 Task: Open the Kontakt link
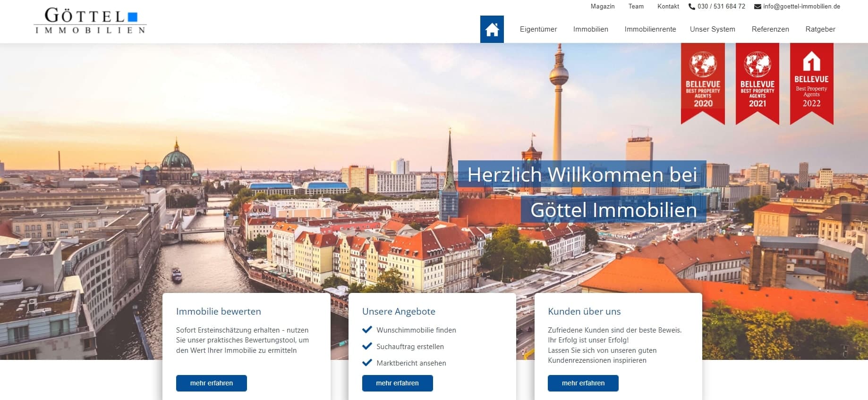(x=668, y=7)
